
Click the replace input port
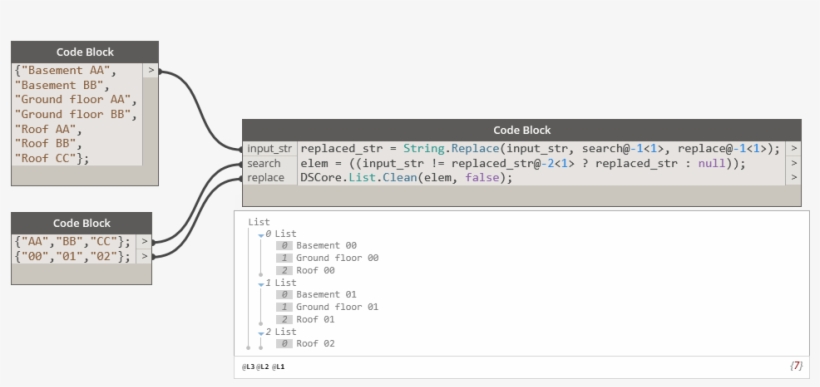point(270,178)
